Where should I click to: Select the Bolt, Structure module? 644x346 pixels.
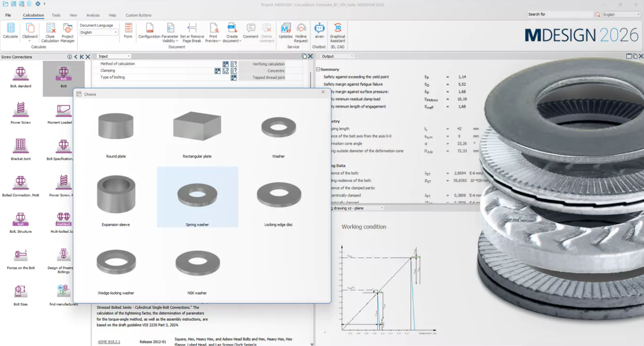click(x=21, y=222)
